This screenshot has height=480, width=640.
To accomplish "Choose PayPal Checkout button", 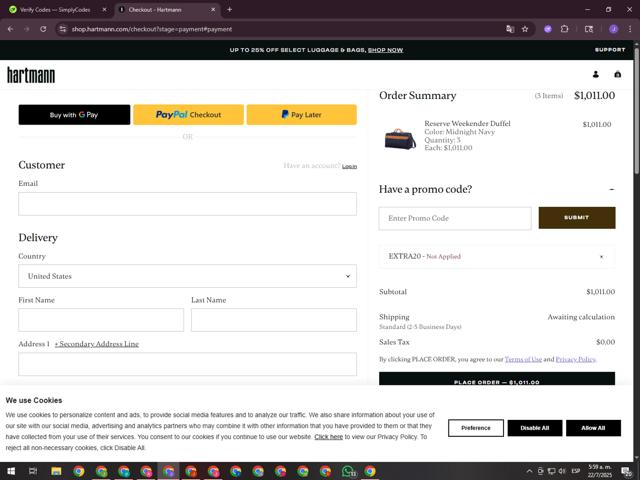I will [188, 115].
